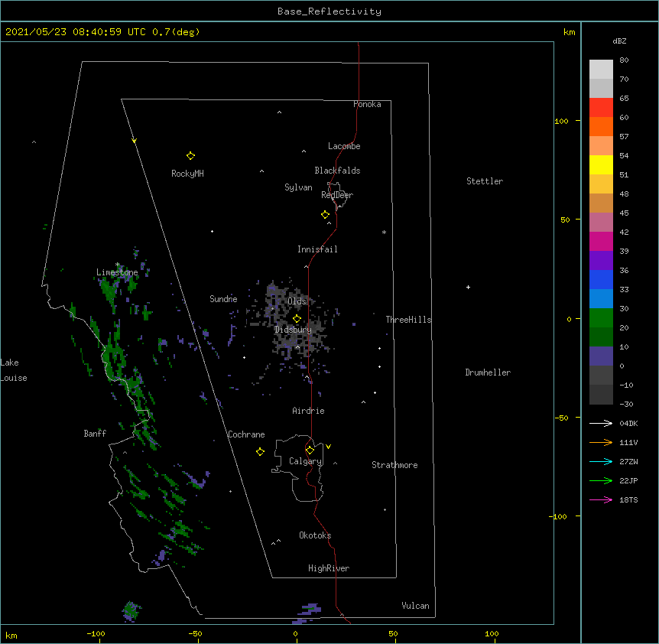Select the yellow V marker east of Calgary

[x=328, y=447]
